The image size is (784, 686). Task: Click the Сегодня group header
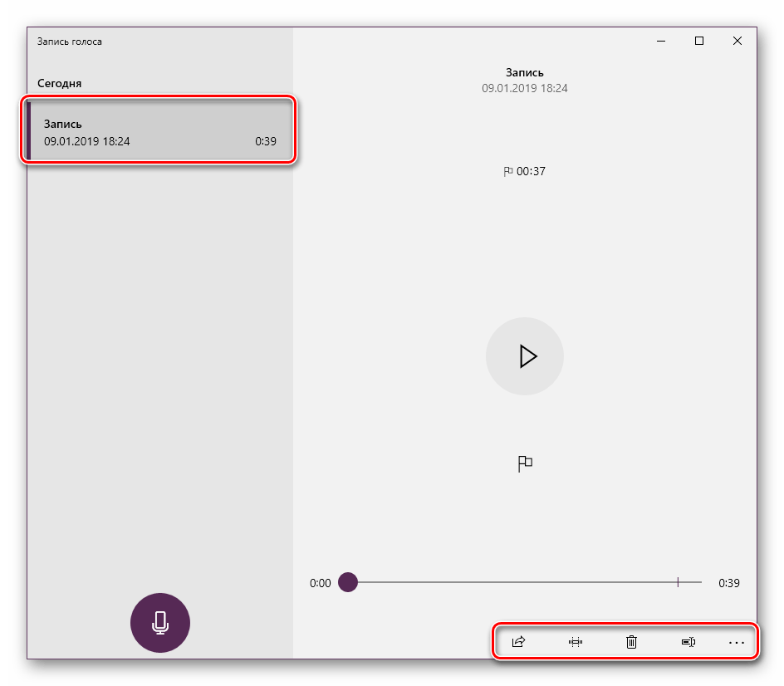pos(60,84)
